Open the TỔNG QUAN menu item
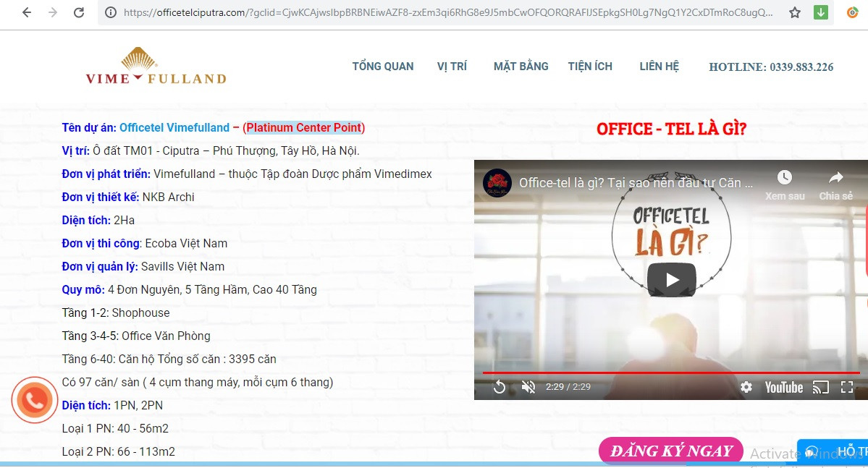 point(382,66)
